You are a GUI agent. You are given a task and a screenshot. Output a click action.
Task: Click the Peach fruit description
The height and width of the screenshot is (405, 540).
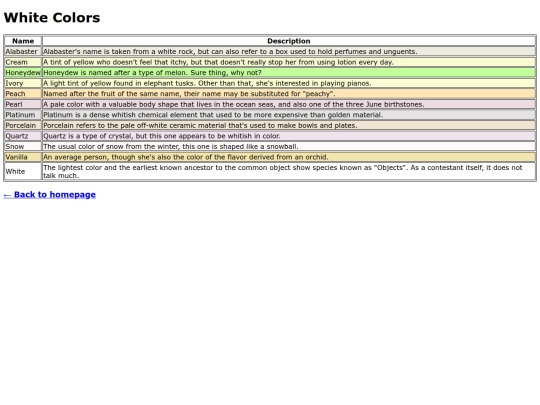[289, 94]
